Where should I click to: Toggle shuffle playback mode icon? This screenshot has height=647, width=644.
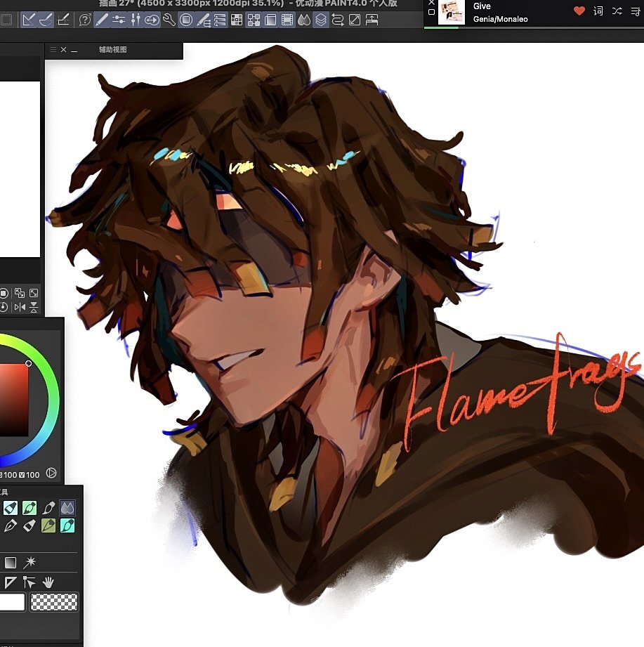point(617,11)
